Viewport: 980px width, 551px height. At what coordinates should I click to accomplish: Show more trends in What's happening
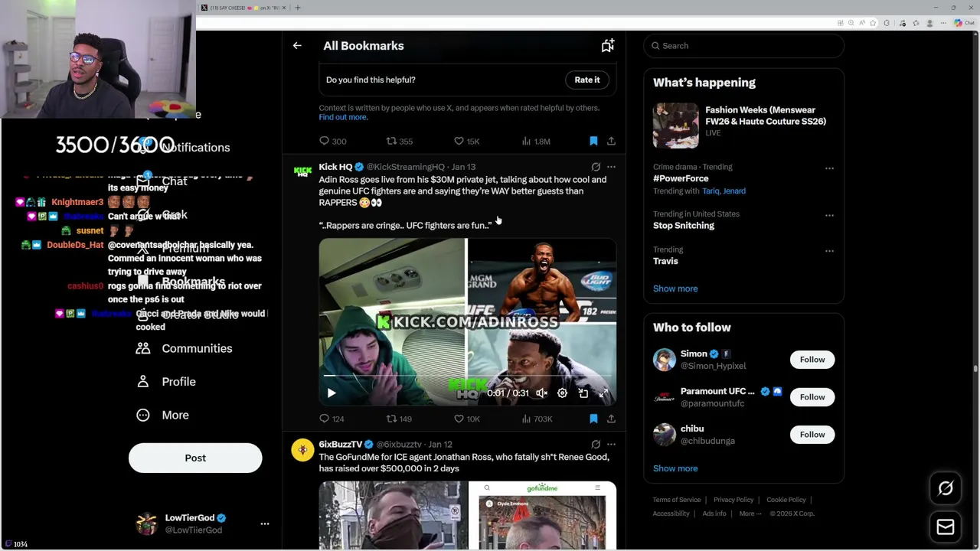(675, 289)
